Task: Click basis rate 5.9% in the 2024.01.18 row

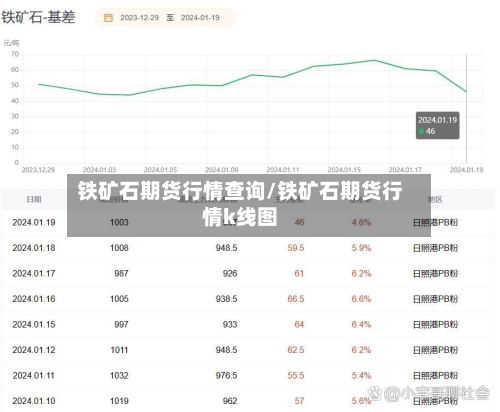Action: [361, 248]
